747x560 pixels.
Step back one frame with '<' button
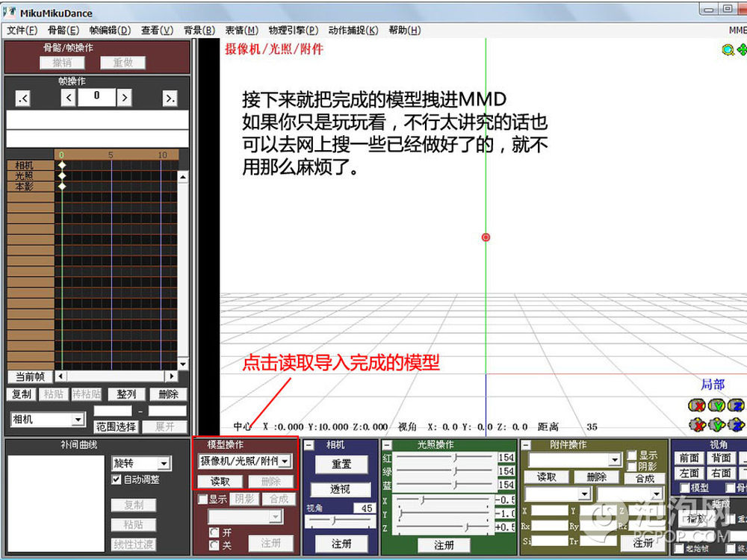(69, 98)
